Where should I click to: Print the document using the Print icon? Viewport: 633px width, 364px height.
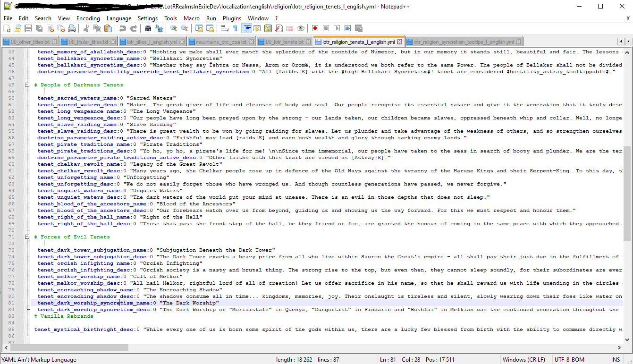coord(72,28)
